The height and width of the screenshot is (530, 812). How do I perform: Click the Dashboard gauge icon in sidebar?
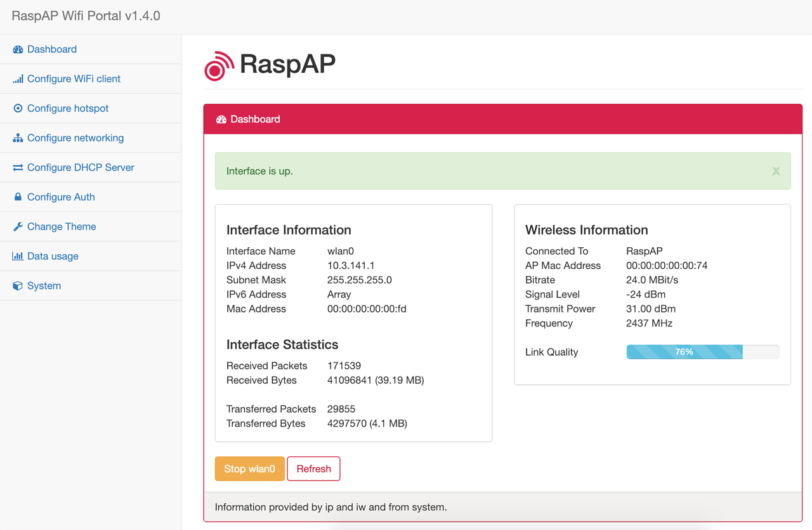click(x=18, y=49)
